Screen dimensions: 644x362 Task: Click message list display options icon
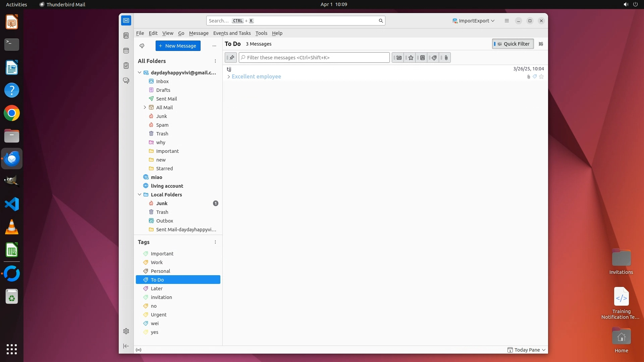(x=541, y=44)
